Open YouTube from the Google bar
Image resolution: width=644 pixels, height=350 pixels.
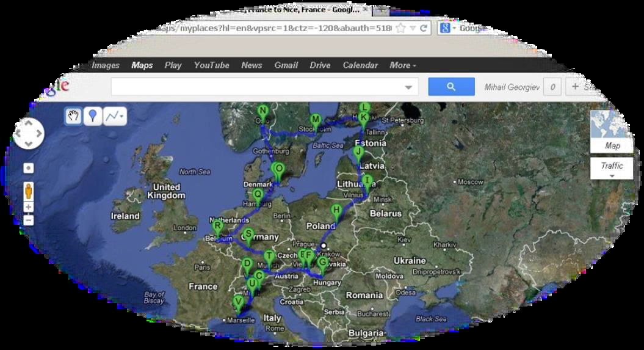pyautogui.click(x=211, y=65)
